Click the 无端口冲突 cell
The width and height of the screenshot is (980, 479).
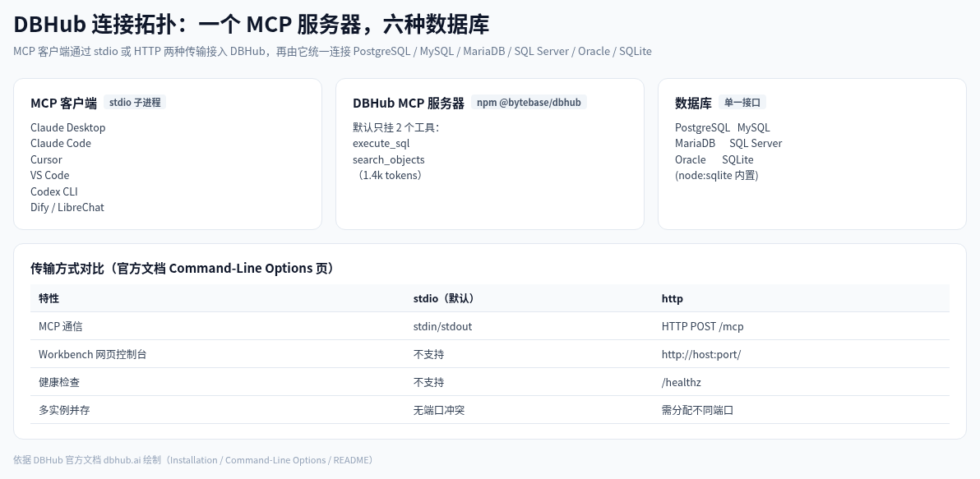(x=439, y=410)
